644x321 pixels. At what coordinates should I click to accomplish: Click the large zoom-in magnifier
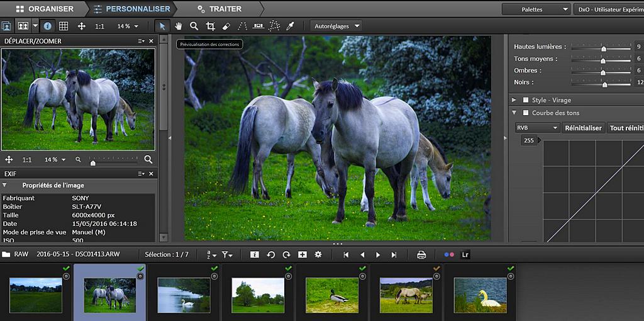(148, 159)
